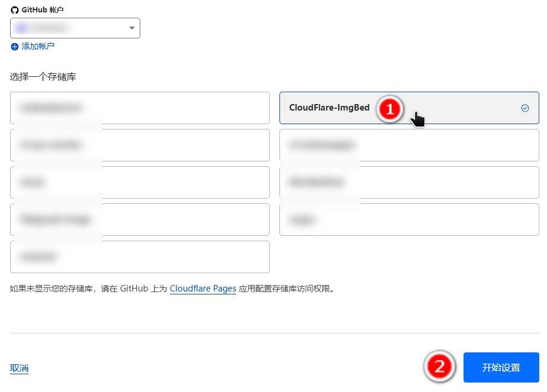The height and width of the screenshot is (392, 547).
Task: Click the dropdown caret on the account selector
Action: 133,28
